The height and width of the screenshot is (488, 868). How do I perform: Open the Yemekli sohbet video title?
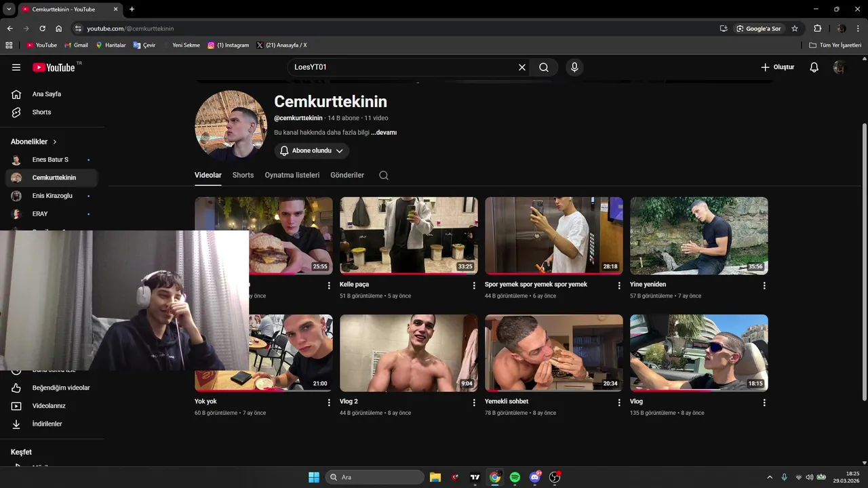(507, 401)
